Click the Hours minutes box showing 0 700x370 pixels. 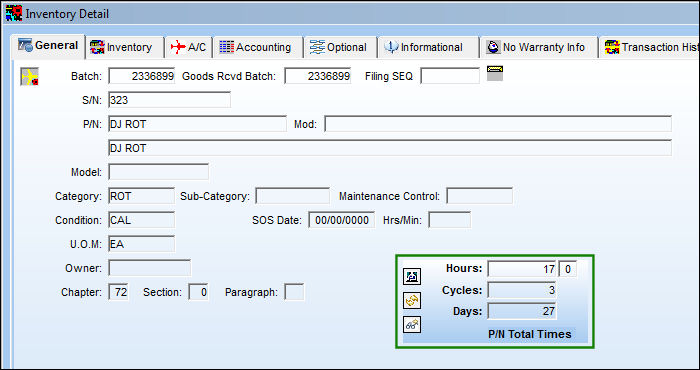(567, 269)
